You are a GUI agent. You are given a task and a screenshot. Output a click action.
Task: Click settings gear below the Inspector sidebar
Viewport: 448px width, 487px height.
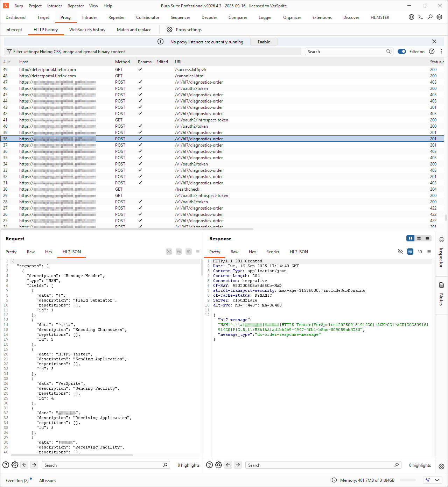tap(442, 466)
